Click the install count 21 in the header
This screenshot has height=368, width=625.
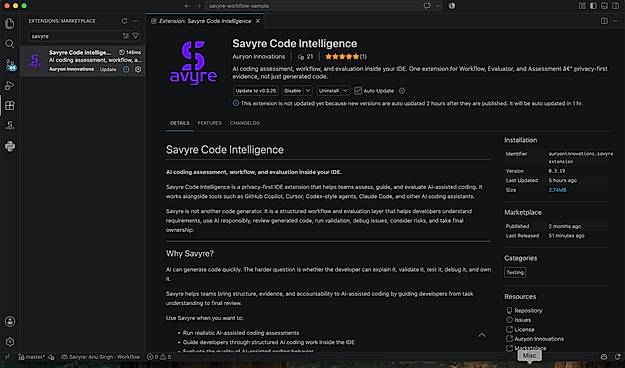coord(305,57)
